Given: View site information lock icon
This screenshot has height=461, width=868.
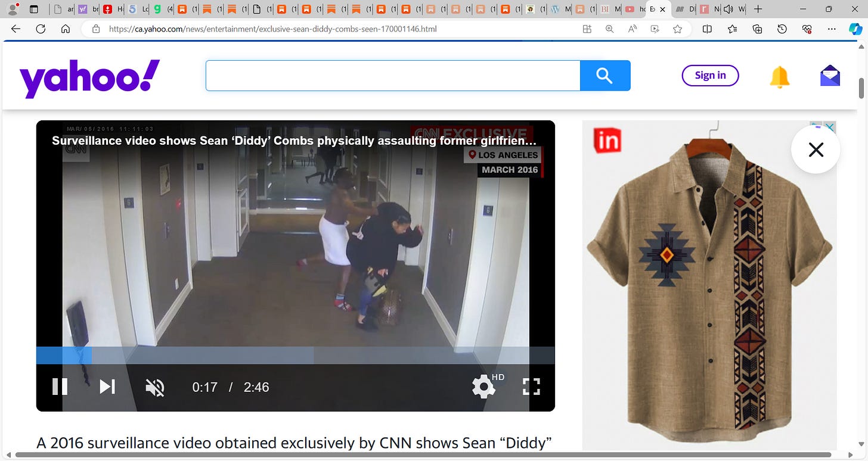Looking at the screenshot, I should (95, 29).
